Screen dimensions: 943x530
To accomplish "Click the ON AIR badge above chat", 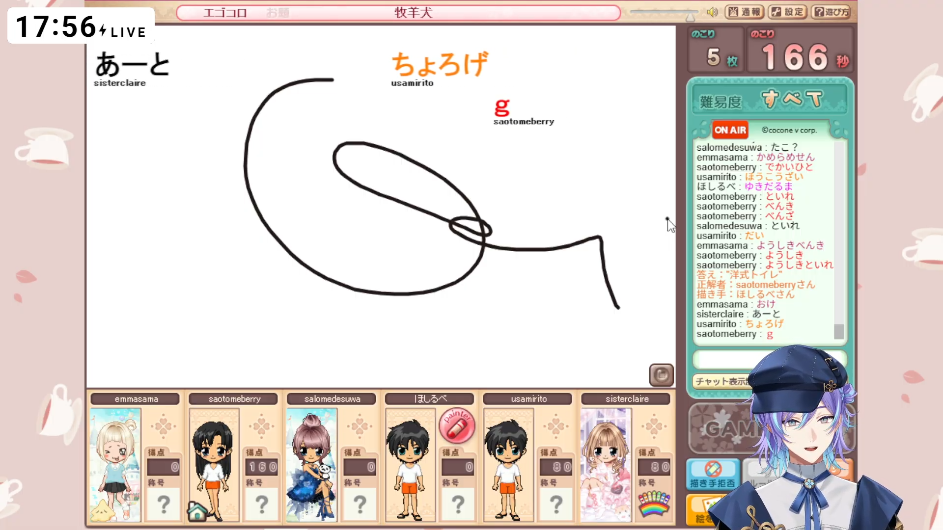I will point(730,130).
